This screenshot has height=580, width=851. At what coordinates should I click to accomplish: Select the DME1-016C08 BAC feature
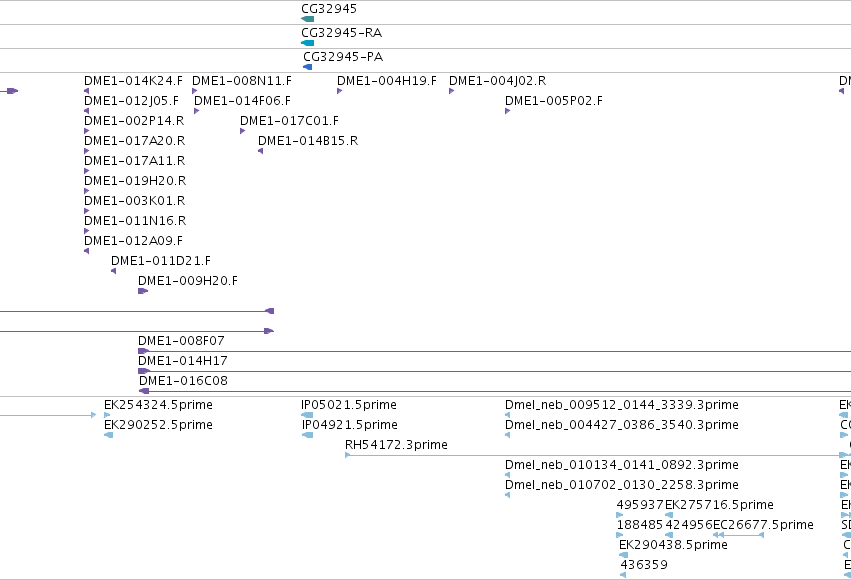click(494, 391)
